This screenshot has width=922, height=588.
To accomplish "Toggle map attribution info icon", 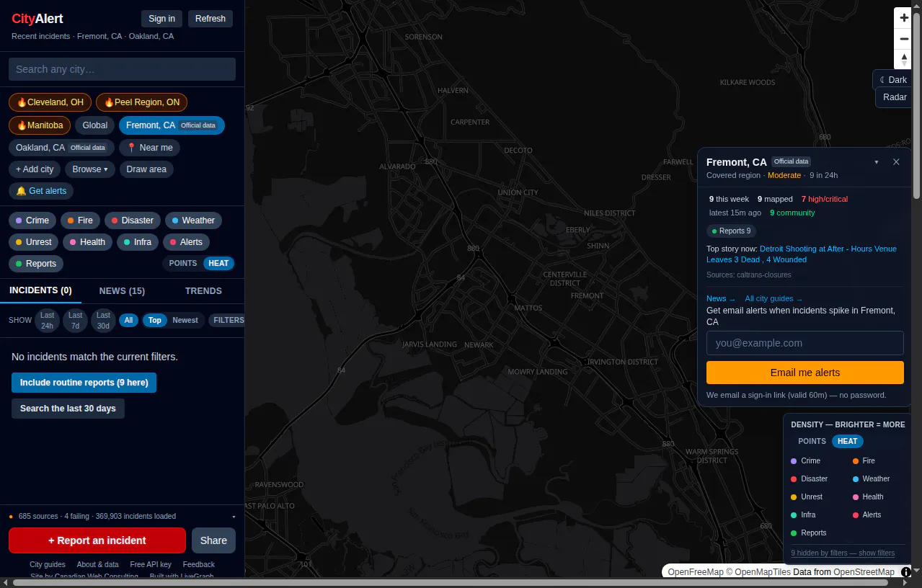I will click(906, 572).
